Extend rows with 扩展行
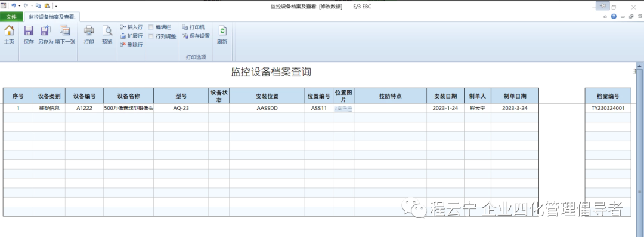 click(x=131, y=36)
